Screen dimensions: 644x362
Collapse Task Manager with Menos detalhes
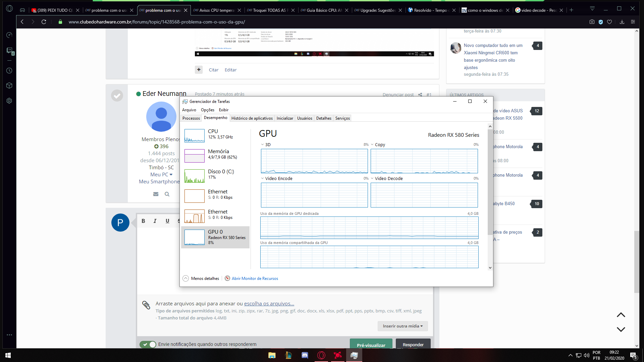(x=201, y=279)
